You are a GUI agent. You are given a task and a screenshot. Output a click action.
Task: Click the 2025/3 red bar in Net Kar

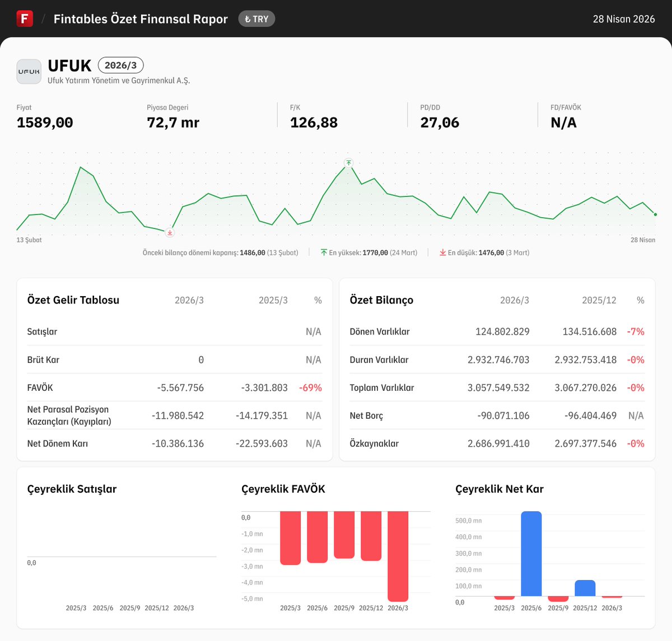(505, 598)
